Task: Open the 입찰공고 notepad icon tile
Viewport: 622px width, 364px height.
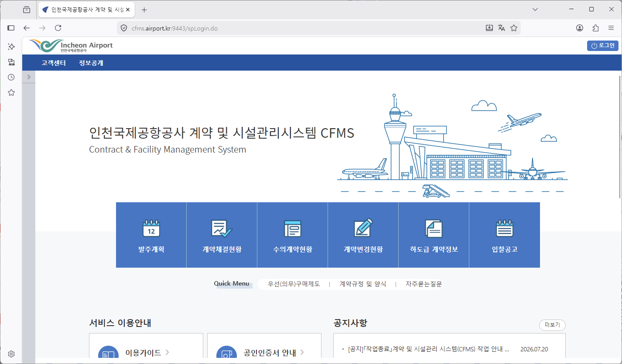Action: (504, 235)
